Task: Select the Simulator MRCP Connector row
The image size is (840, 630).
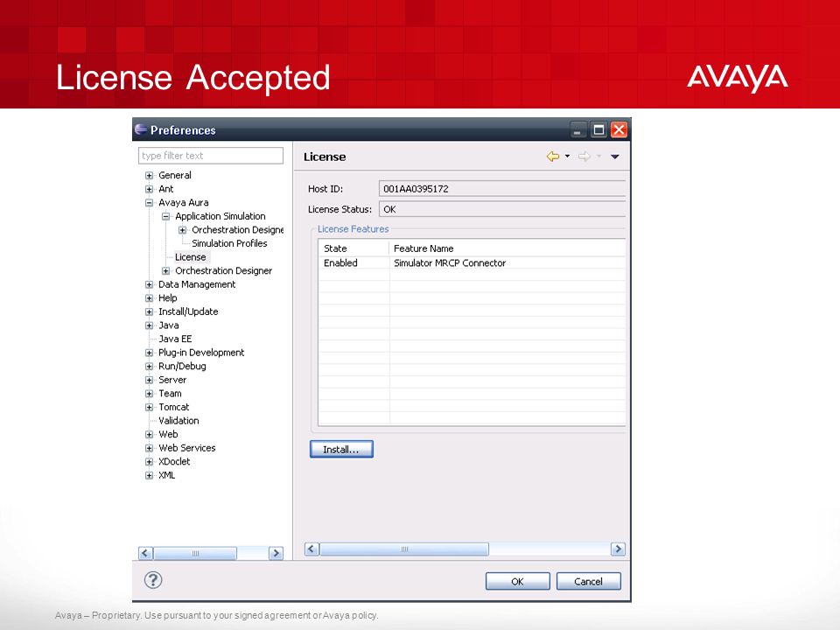Action: tap(472, 263)
